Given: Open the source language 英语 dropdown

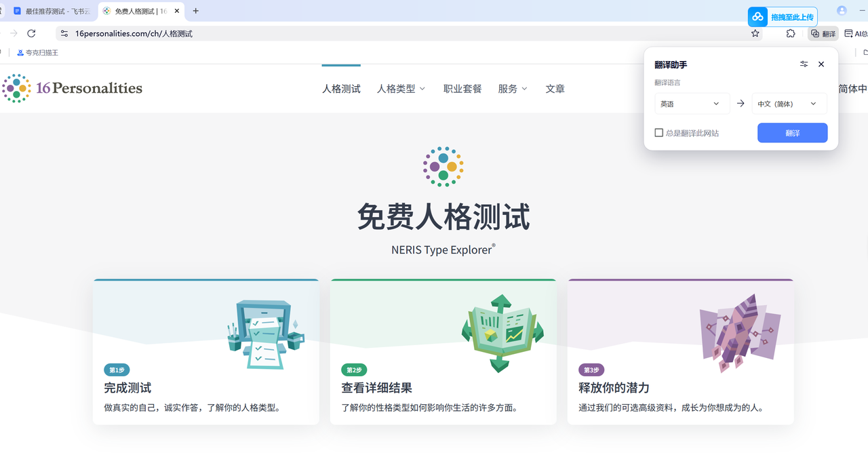Looking at the screenshot, I should (692, 104).
